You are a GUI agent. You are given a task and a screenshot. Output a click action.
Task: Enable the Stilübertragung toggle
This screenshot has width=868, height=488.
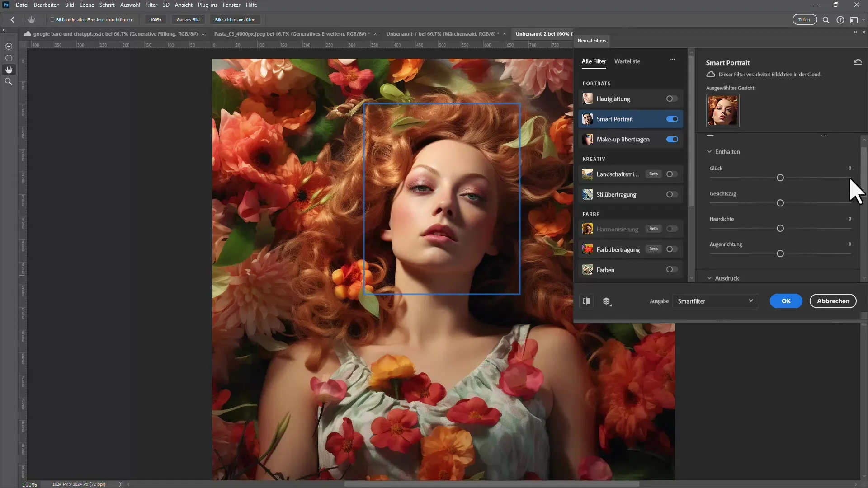[672, 194]
